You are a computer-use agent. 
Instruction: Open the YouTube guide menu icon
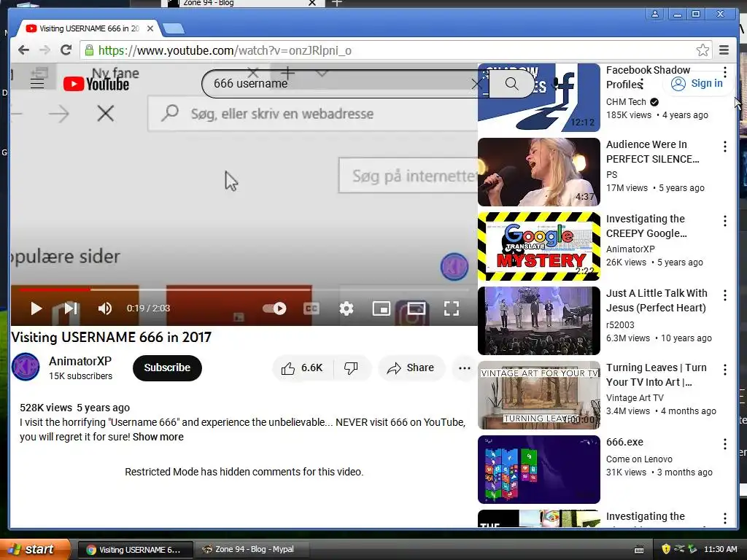(37, 84)
